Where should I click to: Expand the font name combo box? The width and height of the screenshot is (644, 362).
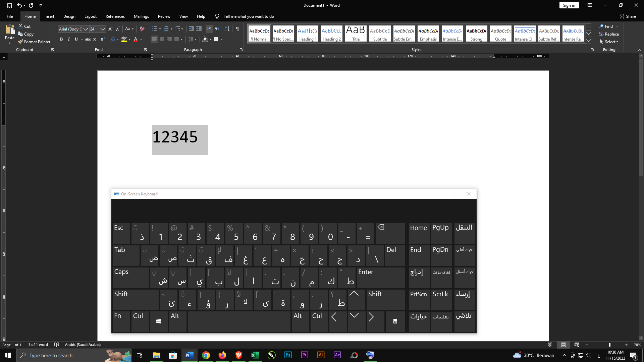point(85,29)
